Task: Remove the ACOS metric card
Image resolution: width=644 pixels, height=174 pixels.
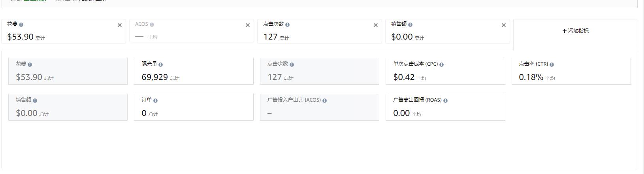Action: click(x=248, y=25)
